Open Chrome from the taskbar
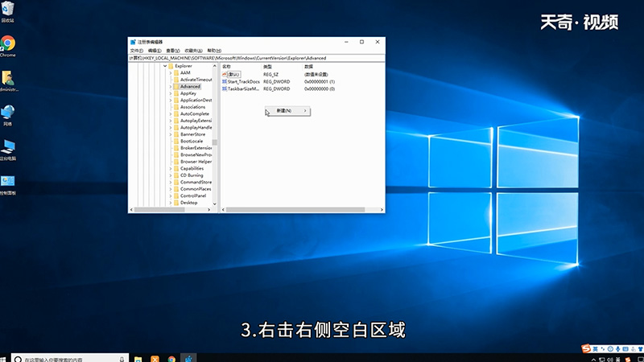644x362 pixels. tap(171, 359)
